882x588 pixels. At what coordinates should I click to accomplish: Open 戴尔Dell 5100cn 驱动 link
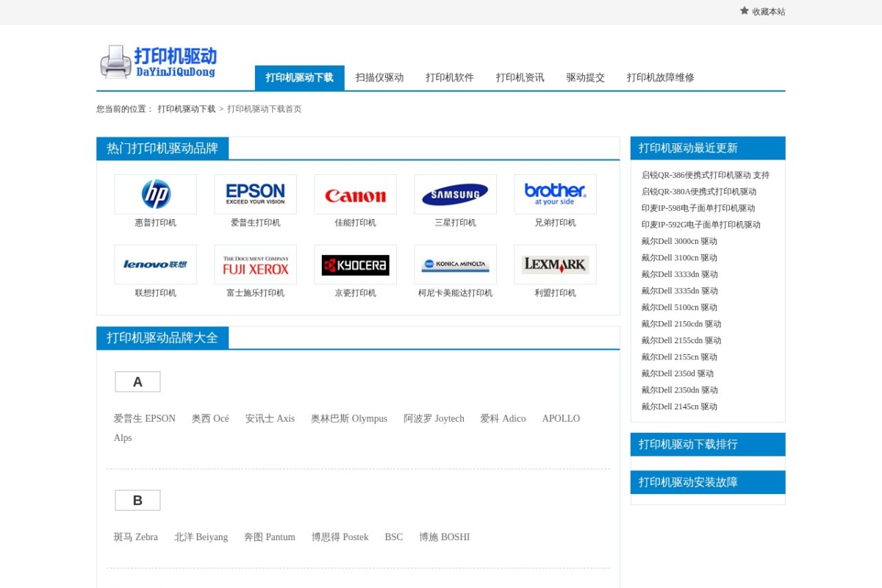tap(679, 307)
